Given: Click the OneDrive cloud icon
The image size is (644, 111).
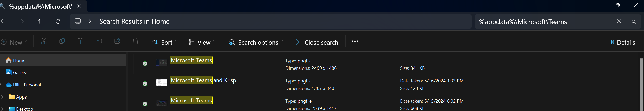Looking at the screenshot, I should [9, 85].
